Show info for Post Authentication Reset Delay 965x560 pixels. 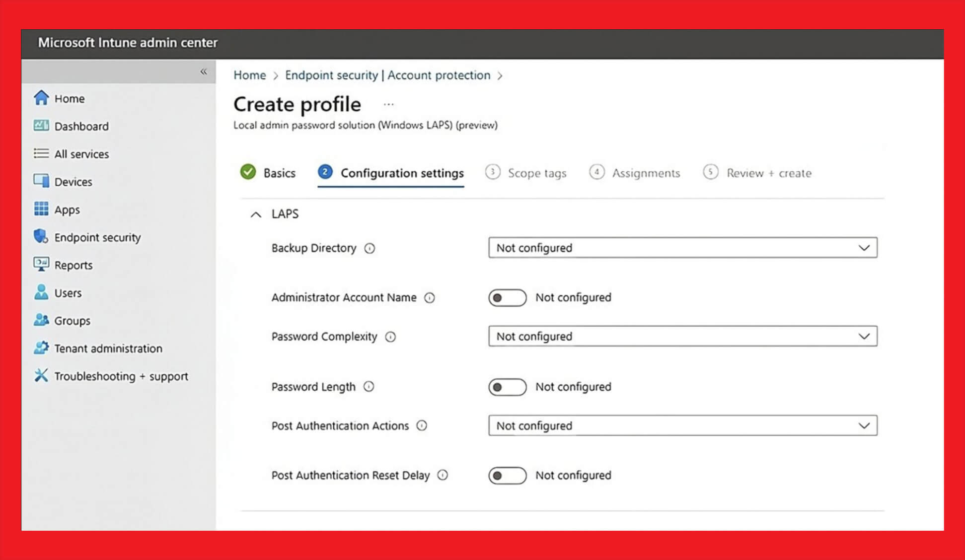443,475
